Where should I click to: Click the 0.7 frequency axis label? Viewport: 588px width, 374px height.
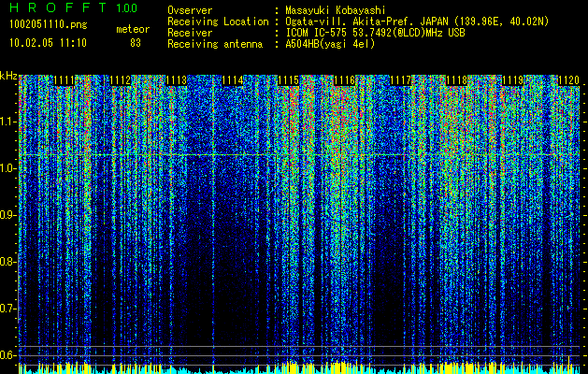pyautogui.click(x=7, y=309)
